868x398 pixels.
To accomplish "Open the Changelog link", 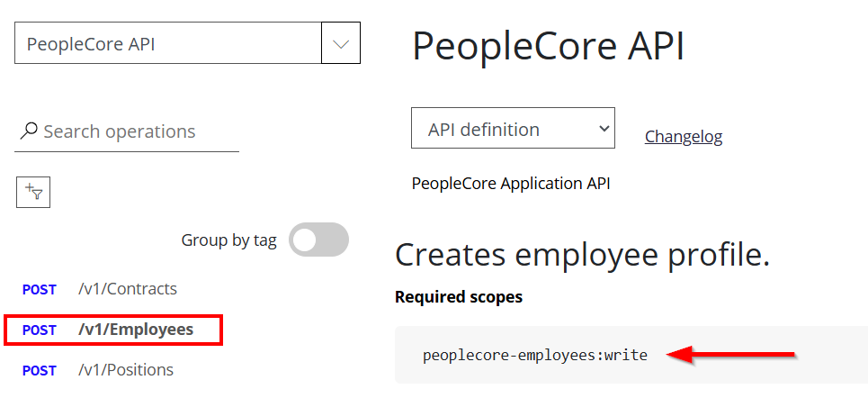I will (x=683, y=137).
